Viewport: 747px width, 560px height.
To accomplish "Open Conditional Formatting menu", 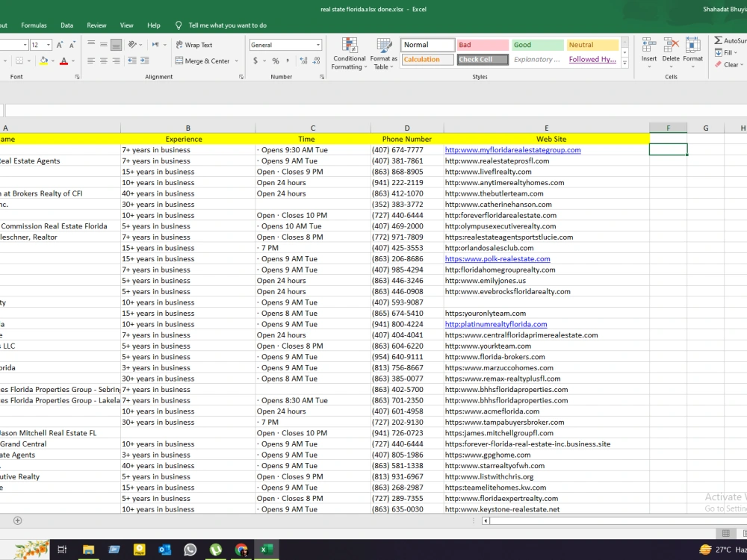I will [x=349, y=54].
